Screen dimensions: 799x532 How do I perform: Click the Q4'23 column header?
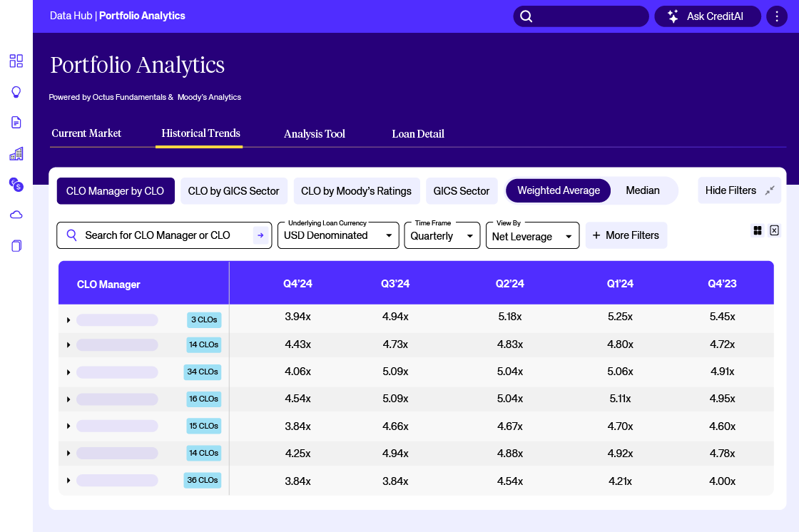click(722, 284)
